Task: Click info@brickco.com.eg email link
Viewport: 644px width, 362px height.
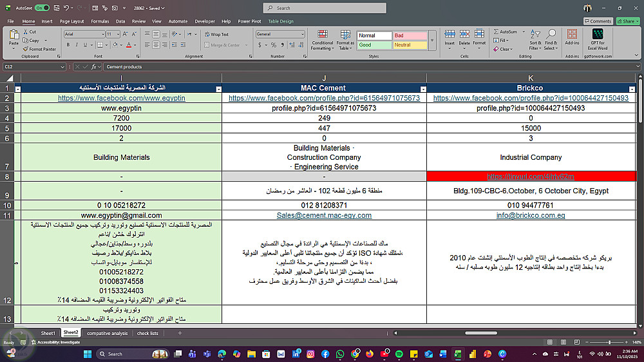Action: coord(530,215)
